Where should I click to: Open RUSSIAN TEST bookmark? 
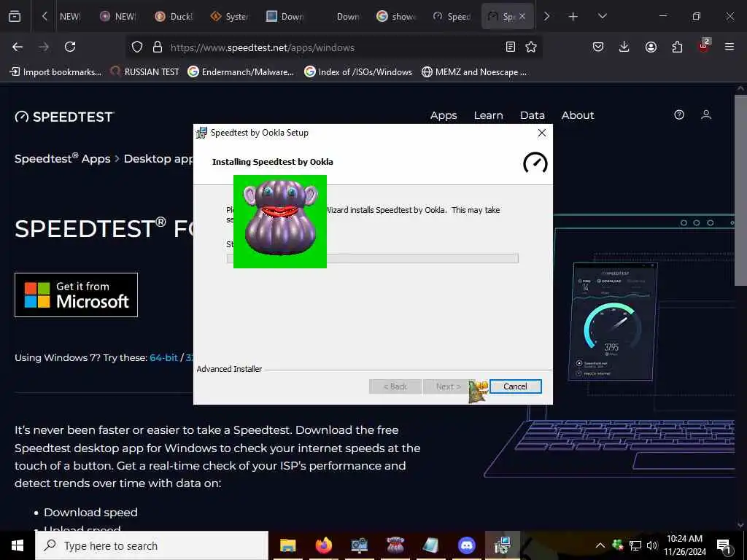145,72
